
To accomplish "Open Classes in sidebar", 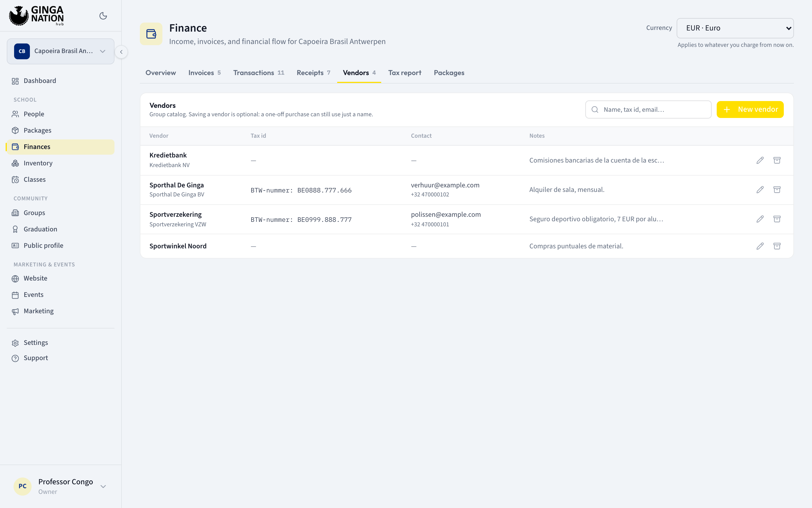I will 60,179.
